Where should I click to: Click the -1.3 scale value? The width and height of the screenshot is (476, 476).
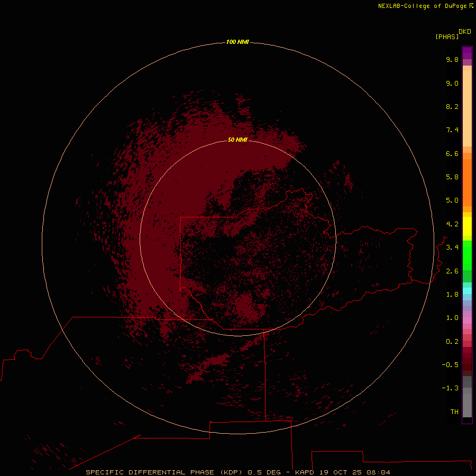[x=450, y=388]
